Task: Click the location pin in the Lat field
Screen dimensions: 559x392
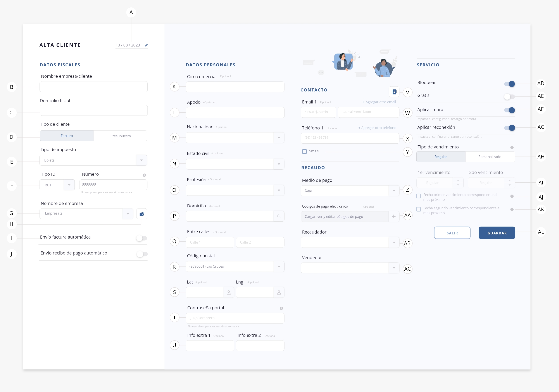Action: pos(228,292)
